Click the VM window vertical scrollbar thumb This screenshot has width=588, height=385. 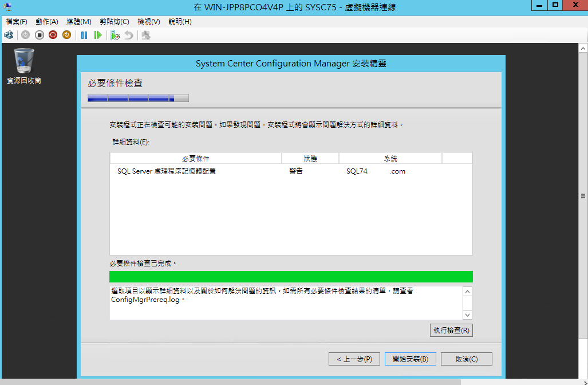[583, 196]
